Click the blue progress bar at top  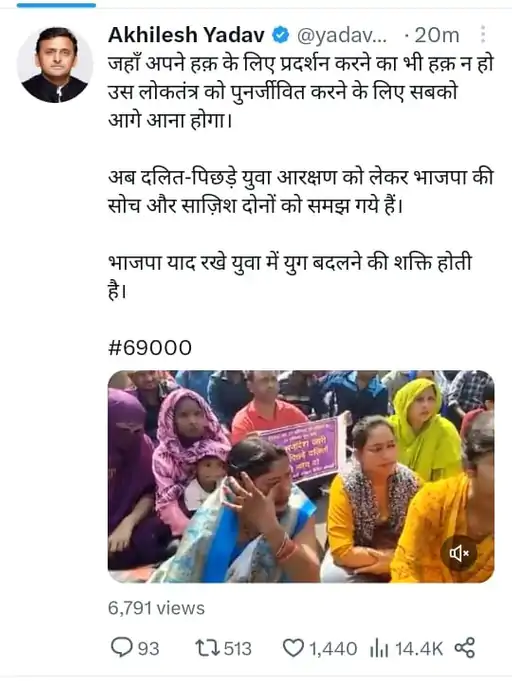[56, 5]
